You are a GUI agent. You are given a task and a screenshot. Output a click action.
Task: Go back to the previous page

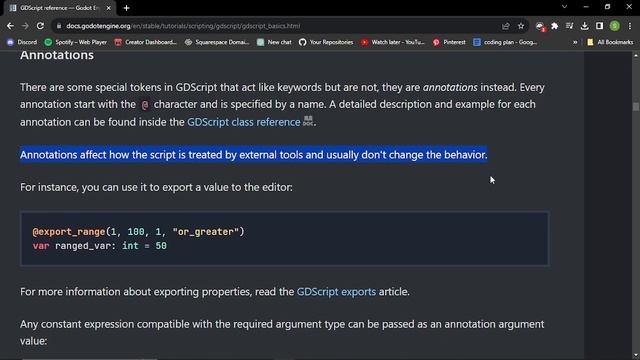tap(10, 26)
